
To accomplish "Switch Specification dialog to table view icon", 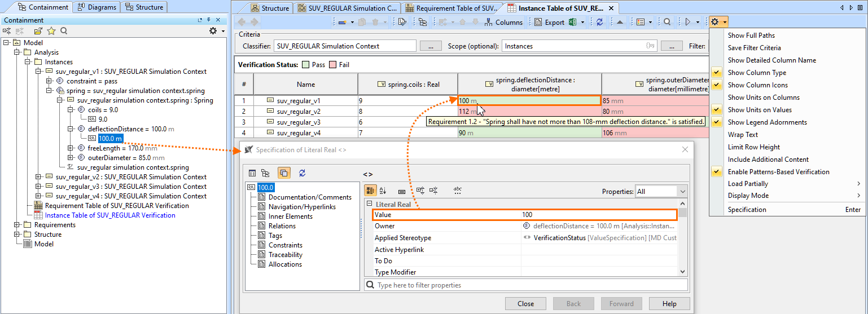I will pos(252,174).
